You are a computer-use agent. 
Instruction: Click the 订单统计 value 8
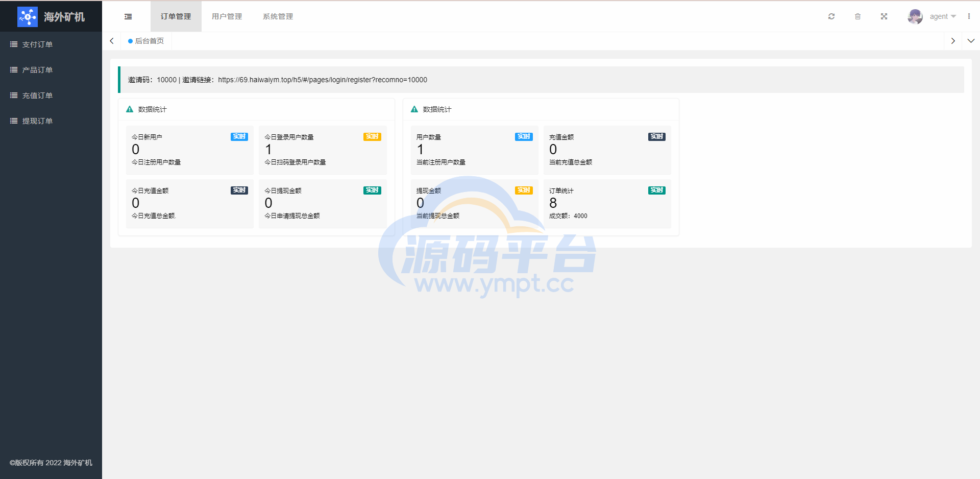pos(553,203)
